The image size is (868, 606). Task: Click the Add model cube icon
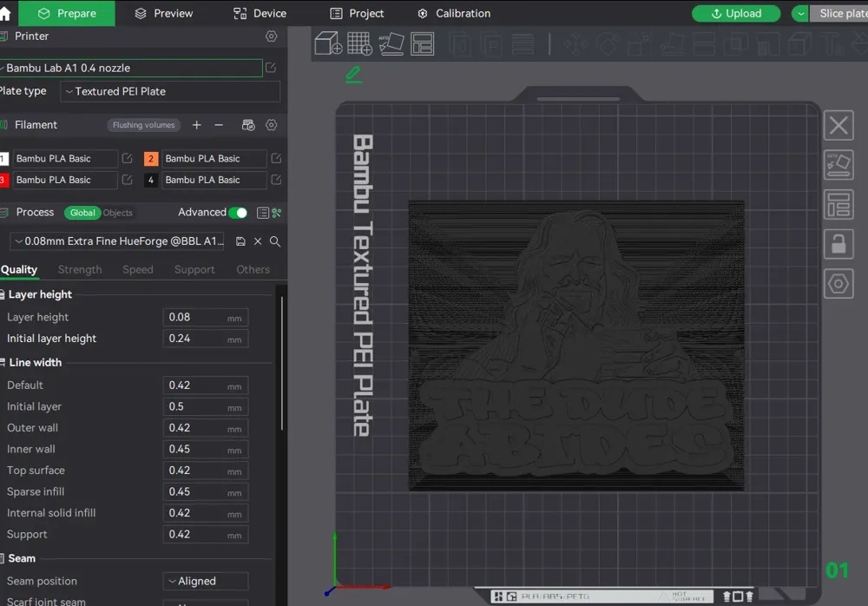pos(328,43)
